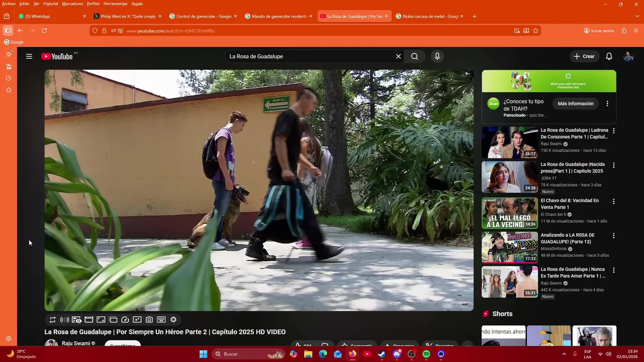Toggle the loop icon under the video
The height and width of the screenshot is (362, 644).
52,320
